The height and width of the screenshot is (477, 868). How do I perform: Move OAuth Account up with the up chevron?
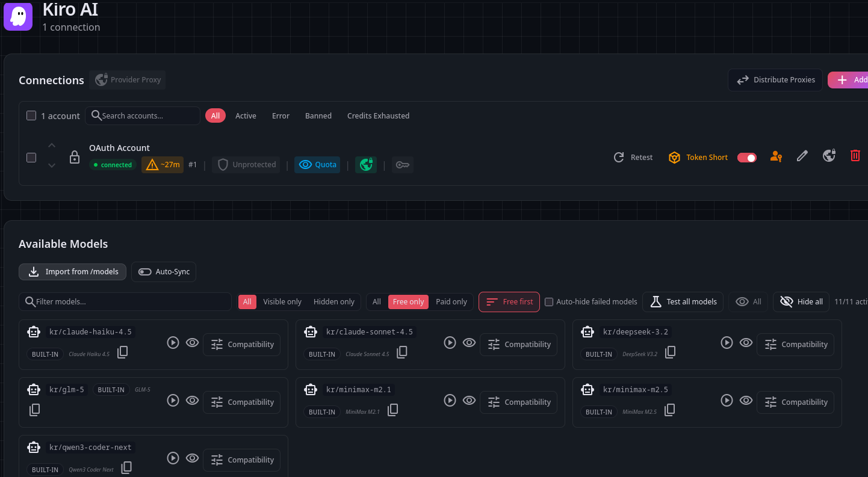tap(52, 146)
